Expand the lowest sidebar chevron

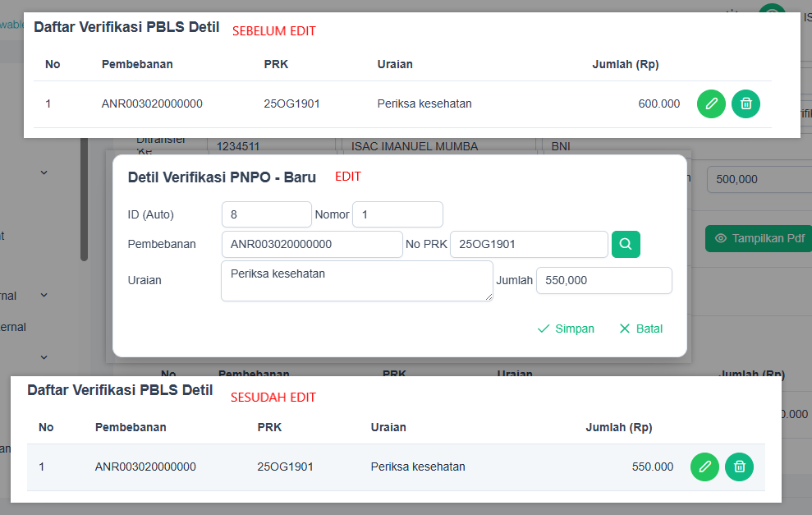point(44,357)
